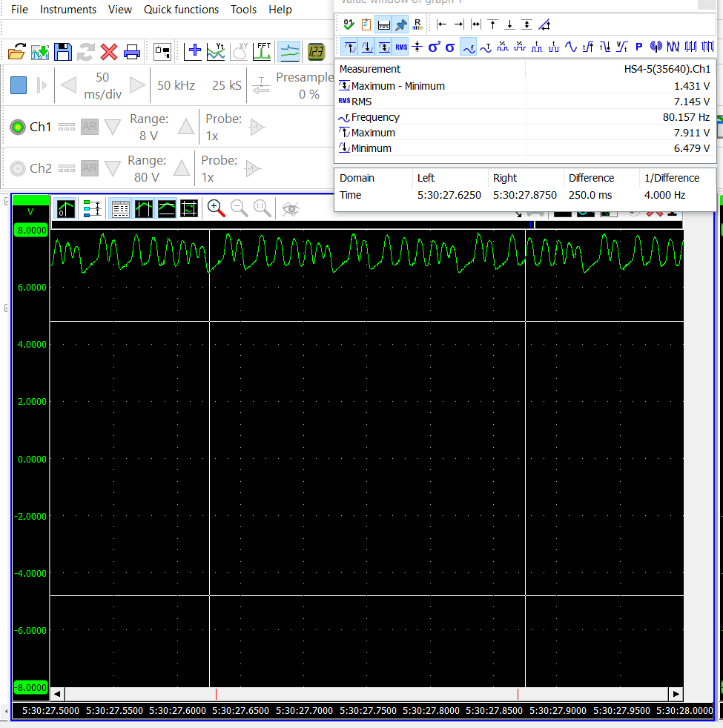723x728 pixels.
Task: Decrease Ch1 range with down arrow
Action: [x=112, y=127]
